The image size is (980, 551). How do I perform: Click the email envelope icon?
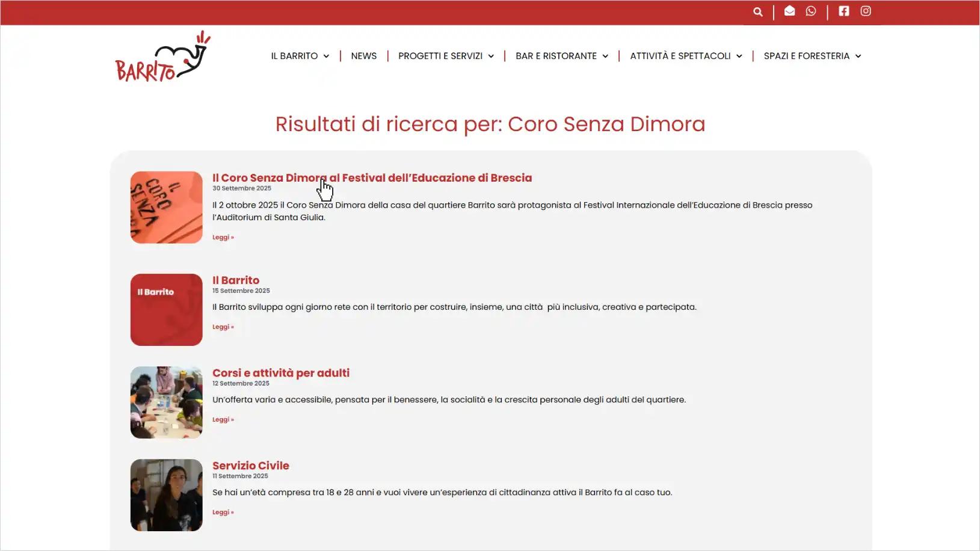(x=790, y=10)
